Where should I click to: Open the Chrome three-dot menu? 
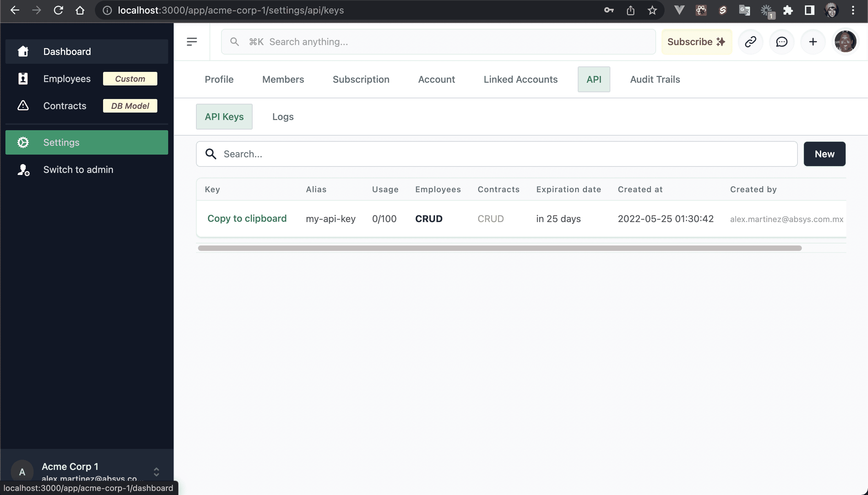pos(853,10)
